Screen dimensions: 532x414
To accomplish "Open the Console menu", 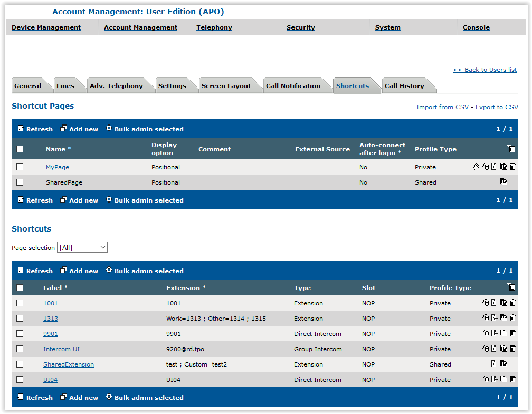I will click(476, 27).
